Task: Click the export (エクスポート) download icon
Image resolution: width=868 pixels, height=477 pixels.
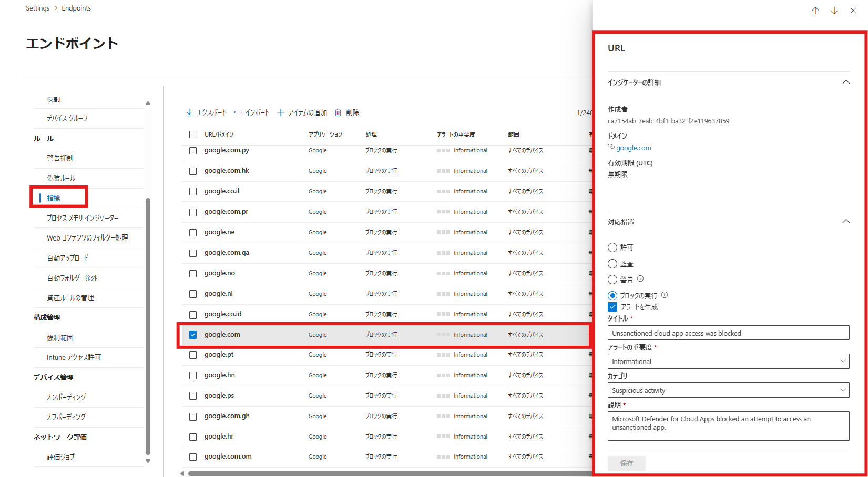Action: [x=189, y=112]
